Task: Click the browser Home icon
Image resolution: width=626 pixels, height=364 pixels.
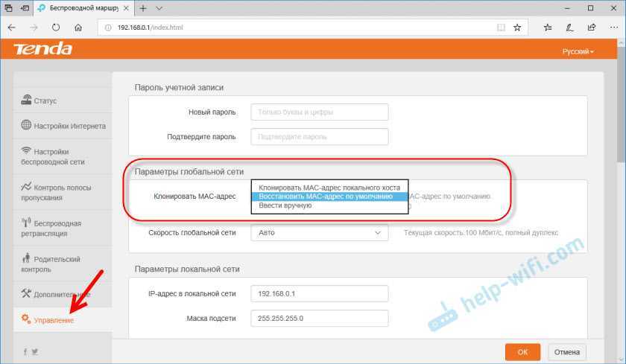Action: [x=78, y=28]
